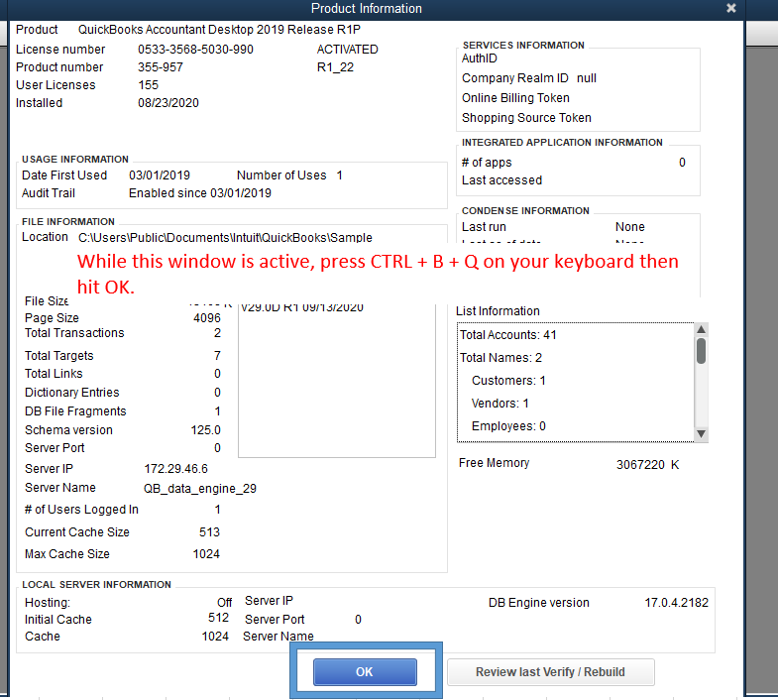Click the AuthID label
The height and width of the screenshot is (700, 778).
(x=480, y=58)
